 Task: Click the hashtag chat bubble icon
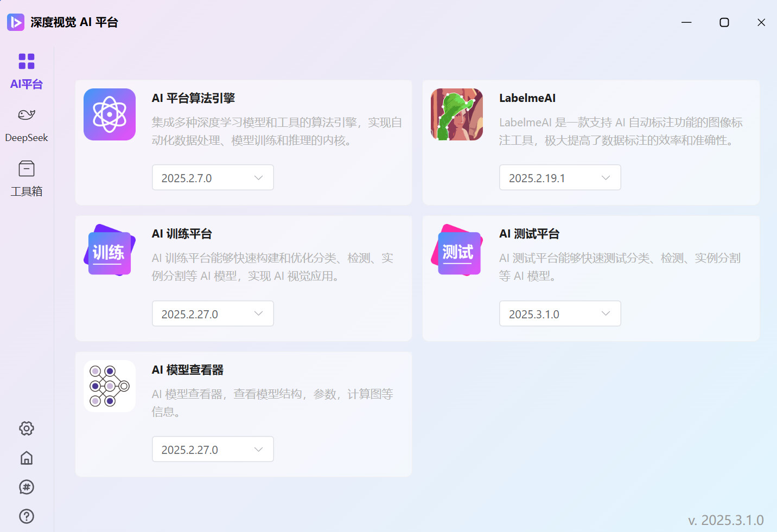(x=27, y=487)
